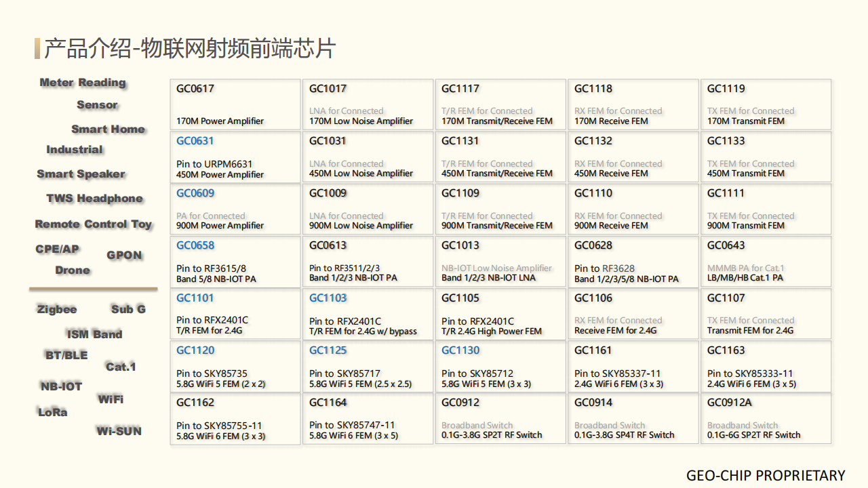Click 'T/R 2.4G High Power FEM' text
The image size is (868, 488).
(x=492, y=331)
